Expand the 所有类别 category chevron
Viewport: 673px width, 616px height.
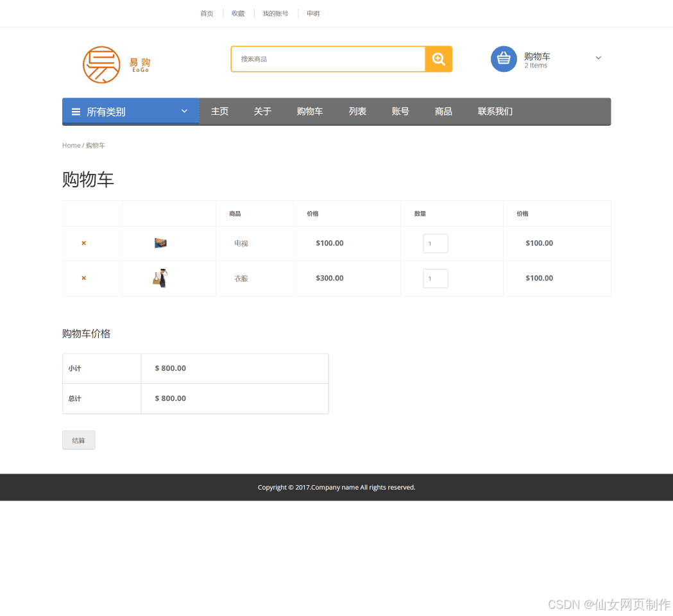tap(185, 111)
